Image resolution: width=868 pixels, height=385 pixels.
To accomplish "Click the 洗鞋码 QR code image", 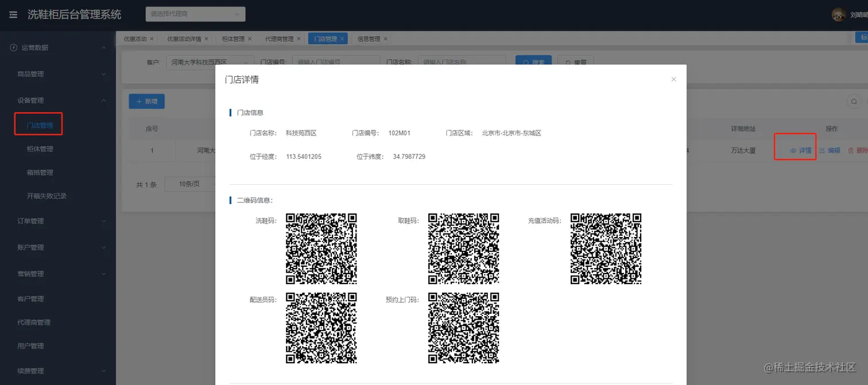I will click(321, 248).
